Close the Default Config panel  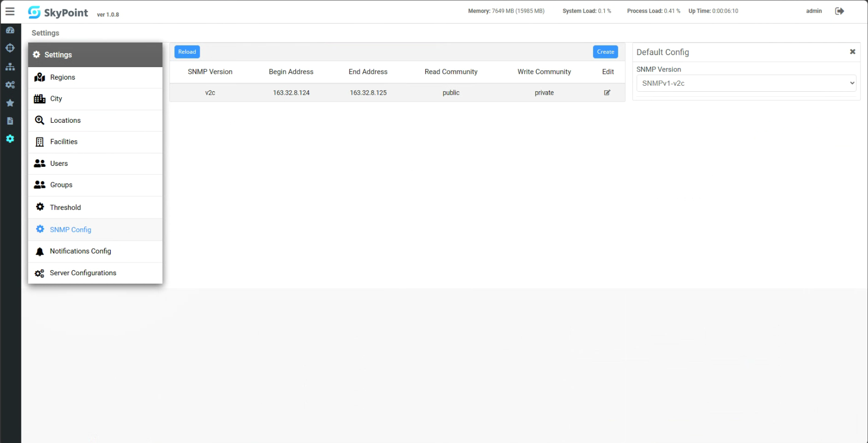pyautogui.click(x=852, y=52)
